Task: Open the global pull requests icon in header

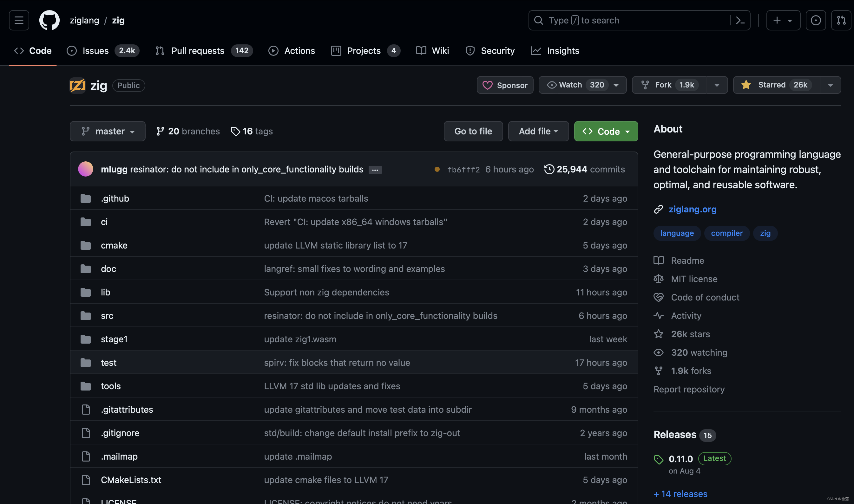Action: (x=841, y=20)
